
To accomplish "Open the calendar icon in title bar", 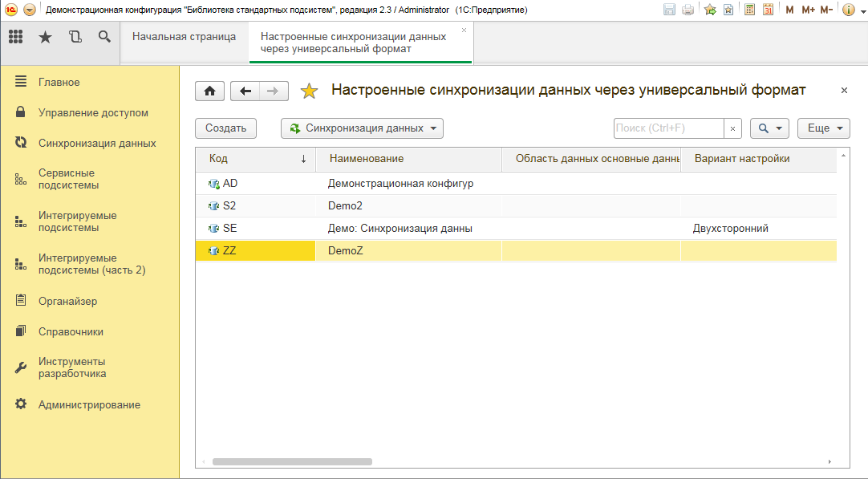I will [x=768, y=10].
